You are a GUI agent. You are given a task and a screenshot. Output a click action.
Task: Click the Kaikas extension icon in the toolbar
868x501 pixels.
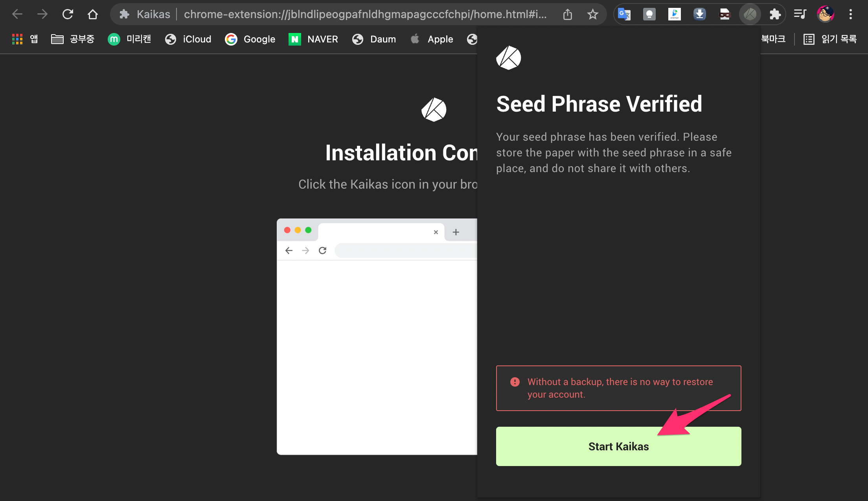coord(750,15)
